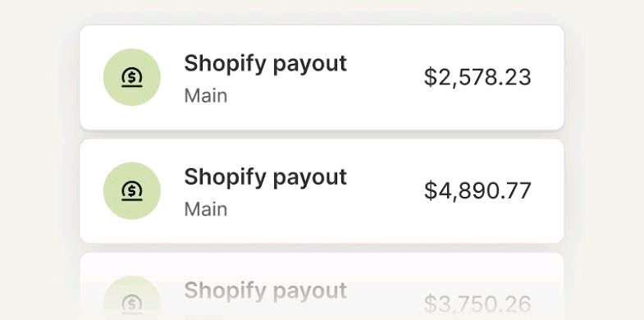Image resolution: width=644 pixels, height=320 pixels.
Task: Select the $4,890.77 amount
Action: coord(477,191)
